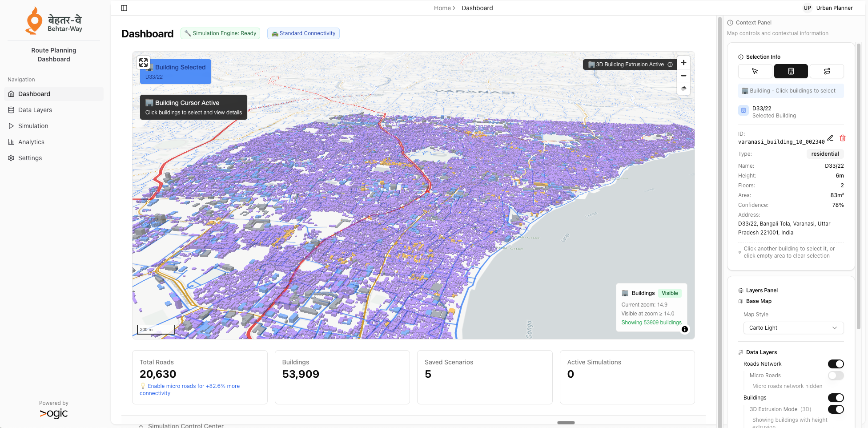Click the residential type badge
Viewport: 868px width, 428px height.
pyautogui.click(x=825, y=154)
